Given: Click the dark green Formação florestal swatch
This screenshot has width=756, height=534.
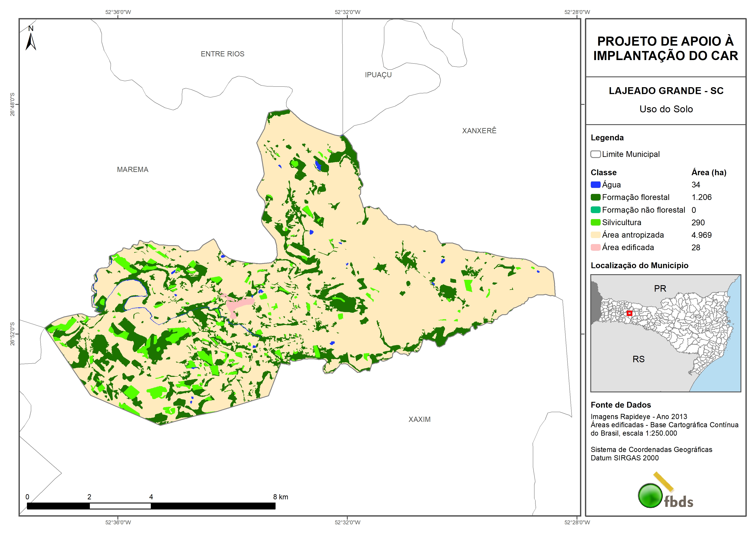Looking at the screenshot, I should [595, 197].
